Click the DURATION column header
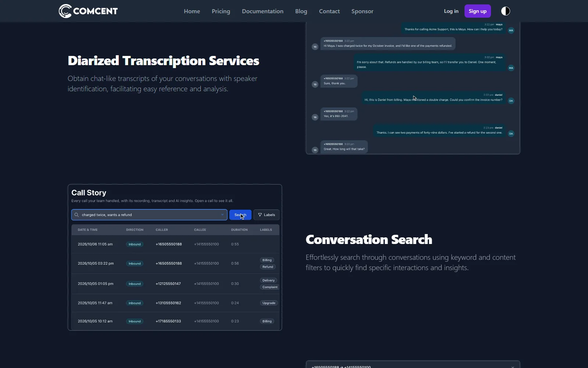This screenshot has height=368, width=588. 239,230
